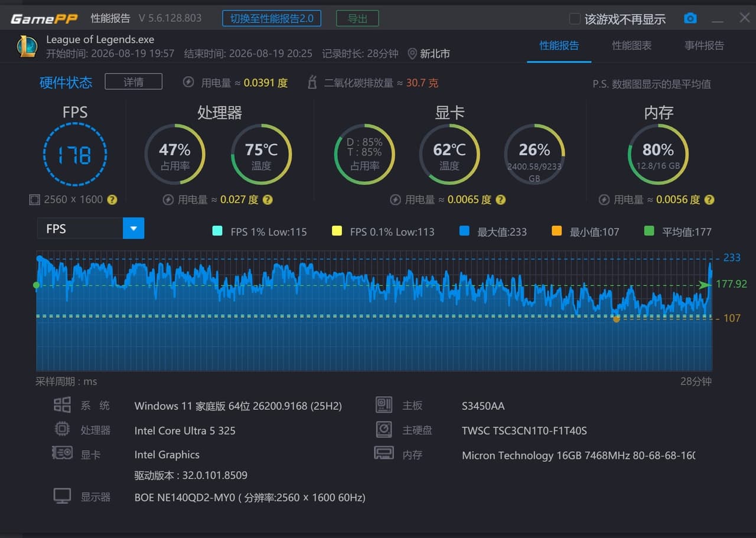The width and height of the screenshot is (756, 538).
Task: Enable the 该游戏不再显示 checkbox
Action: 574,19
